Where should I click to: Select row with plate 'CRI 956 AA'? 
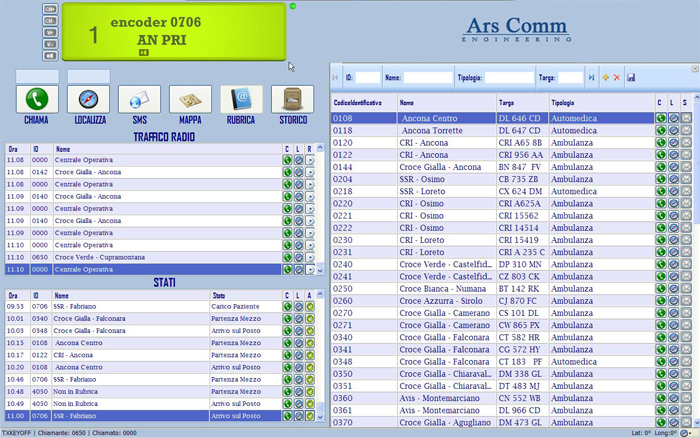click(x=492, y=155)
